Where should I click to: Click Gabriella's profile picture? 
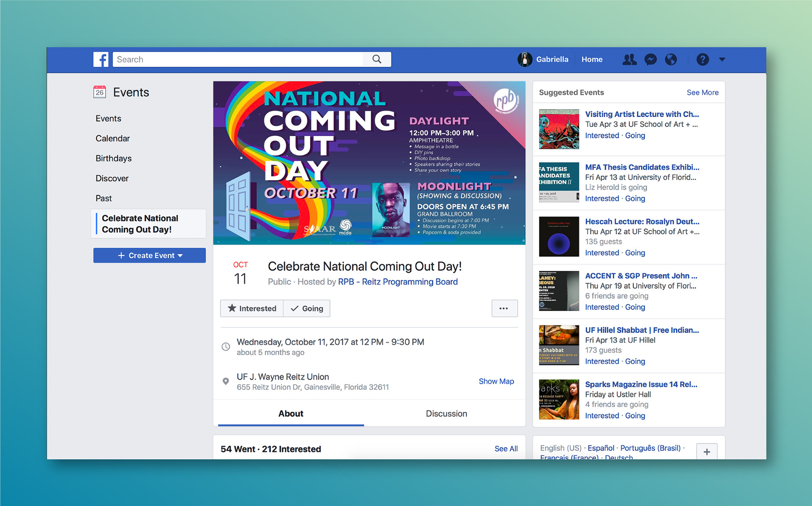[x=525, y=60]
